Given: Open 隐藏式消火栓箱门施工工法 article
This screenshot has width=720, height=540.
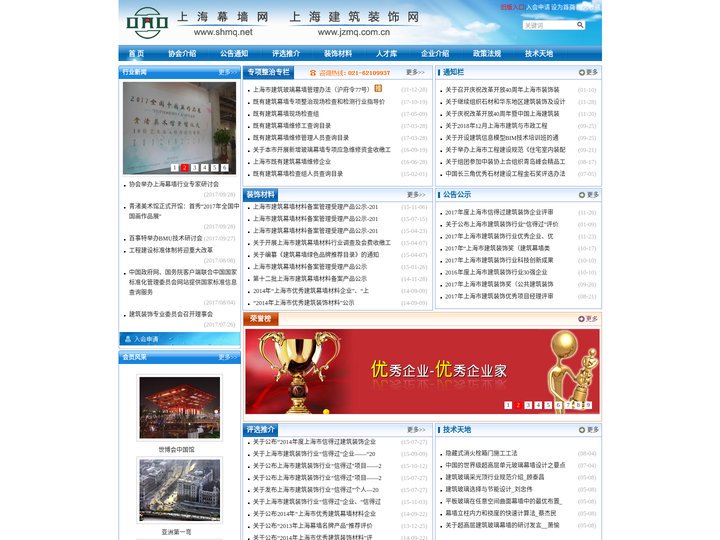Looking at the screenshot, I should tap(481, 453).
